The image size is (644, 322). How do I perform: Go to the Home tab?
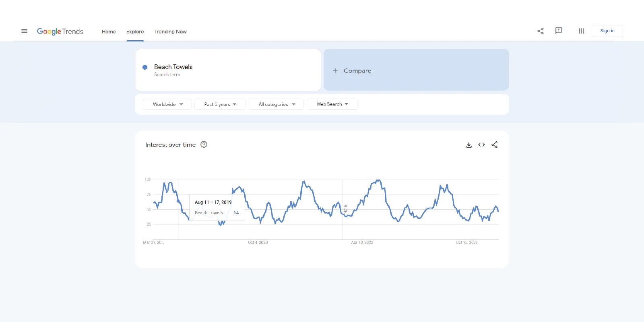pyautogui.click(x=109, y=32)
